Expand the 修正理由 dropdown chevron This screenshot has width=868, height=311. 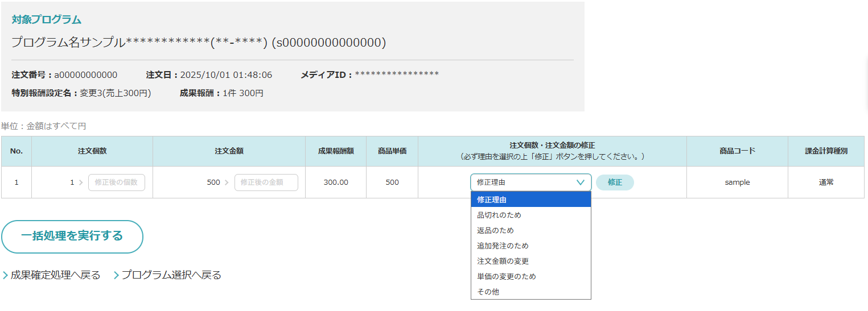580,183
